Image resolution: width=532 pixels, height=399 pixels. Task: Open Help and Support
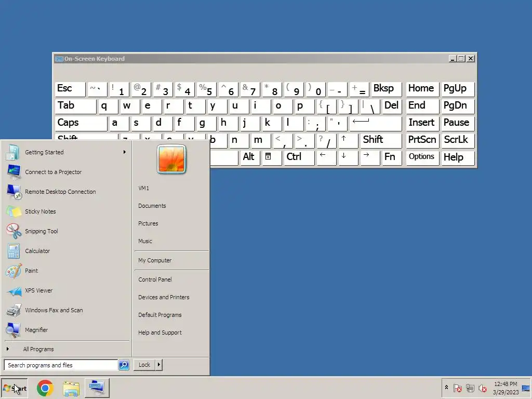point(171,332)
